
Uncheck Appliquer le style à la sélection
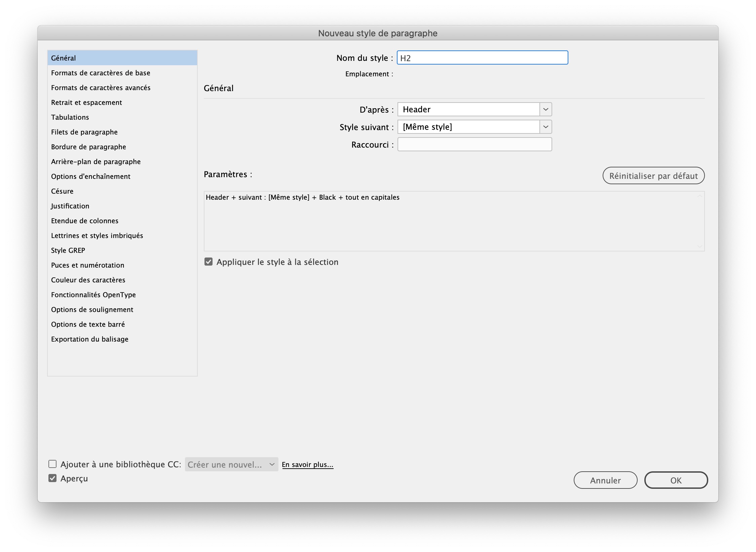tap(209, 262)
